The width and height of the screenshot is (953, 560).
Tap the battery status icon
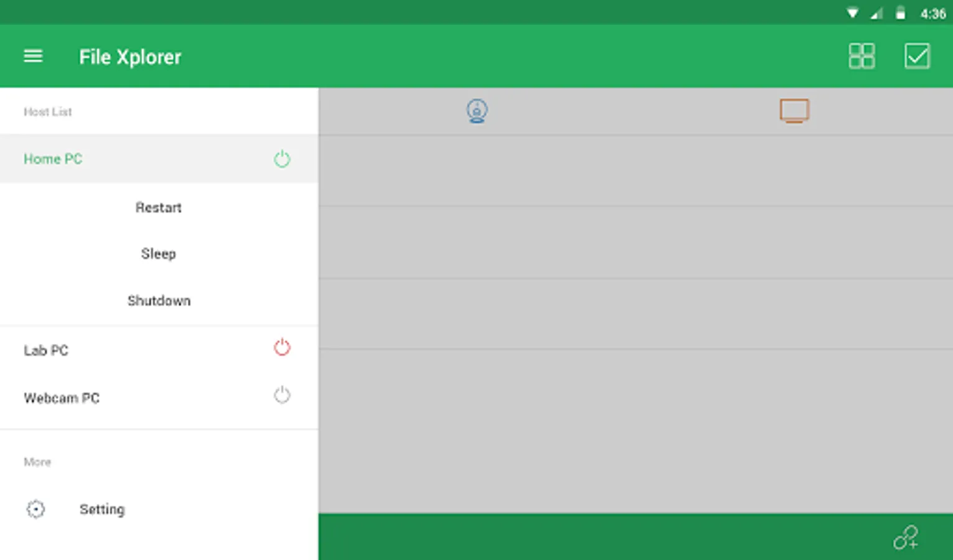(x=900, y=13)
